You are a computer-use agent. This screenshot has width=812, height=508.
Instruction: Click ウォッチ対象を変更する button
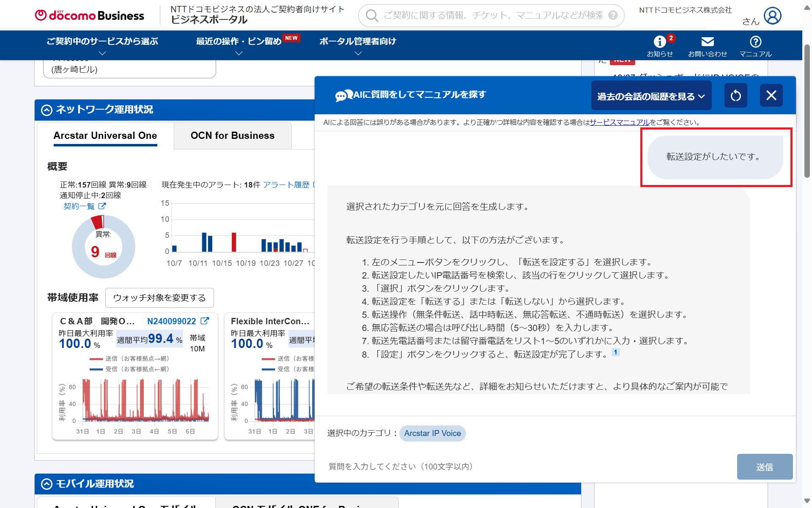[159, 298]
